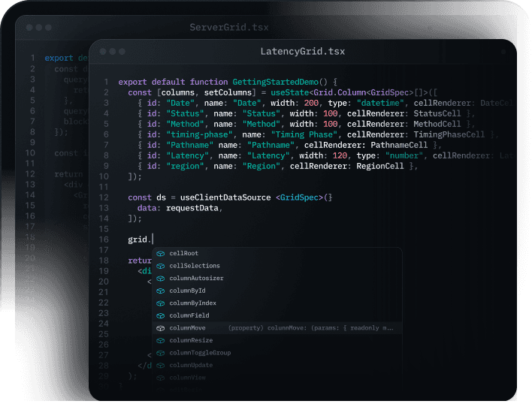532x416 pixels.
Task: Choose columnAutosizer from suggestions
Action: pos(277,279)
